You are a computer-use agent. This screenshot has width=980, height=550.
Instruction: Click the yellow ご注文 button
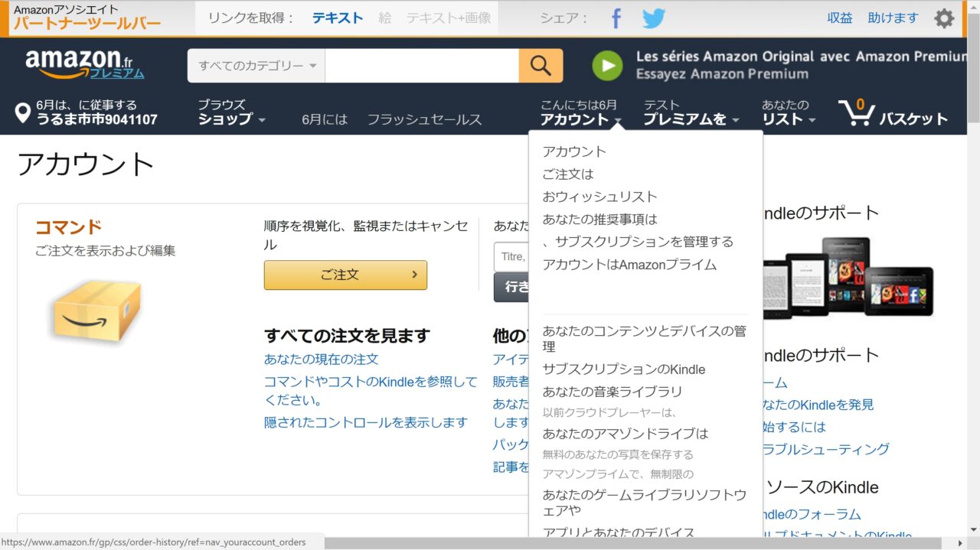345,275
